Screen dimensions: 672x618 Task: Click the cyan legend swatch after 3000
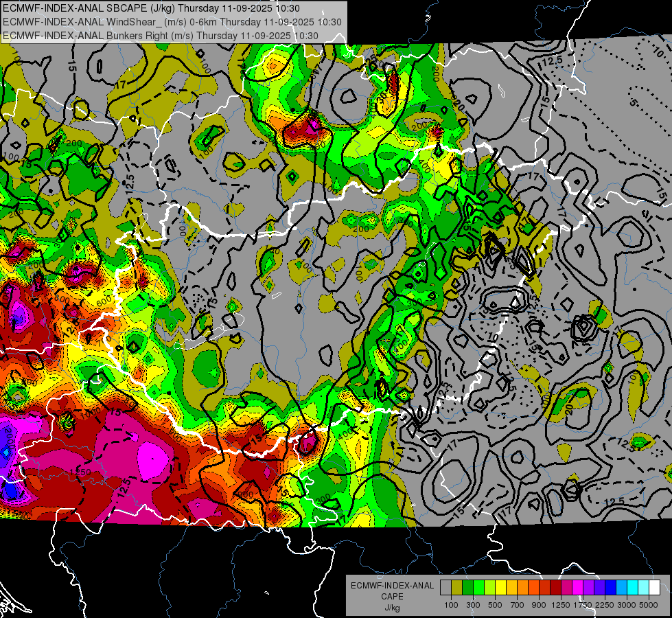633,588
